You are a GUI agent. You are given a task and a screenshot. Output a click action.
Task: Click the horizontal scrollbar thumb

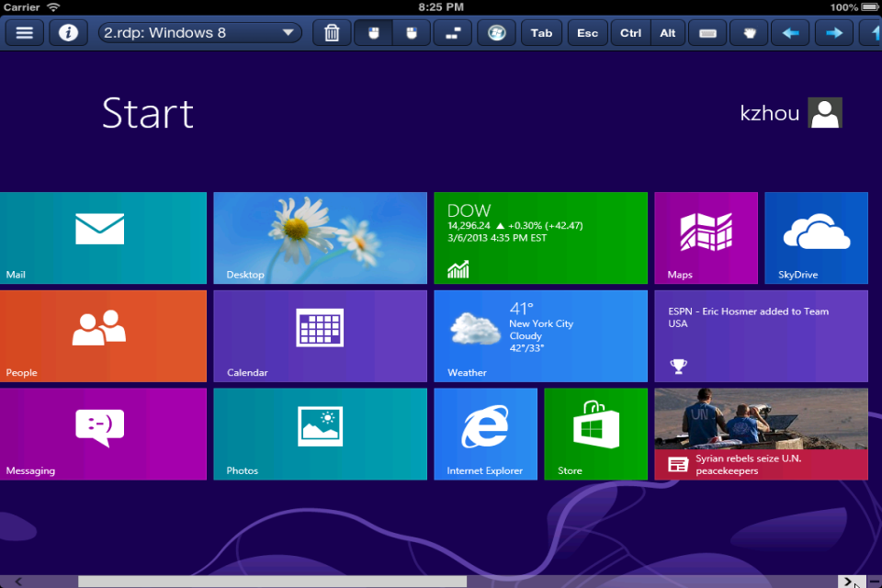272,582
